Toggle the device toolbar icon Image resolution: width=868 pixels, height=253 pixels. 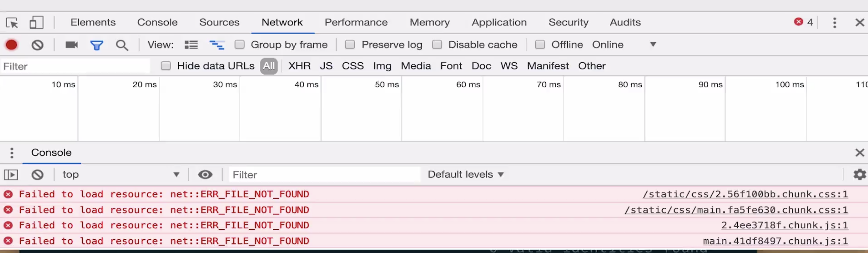tap(36, 23)
